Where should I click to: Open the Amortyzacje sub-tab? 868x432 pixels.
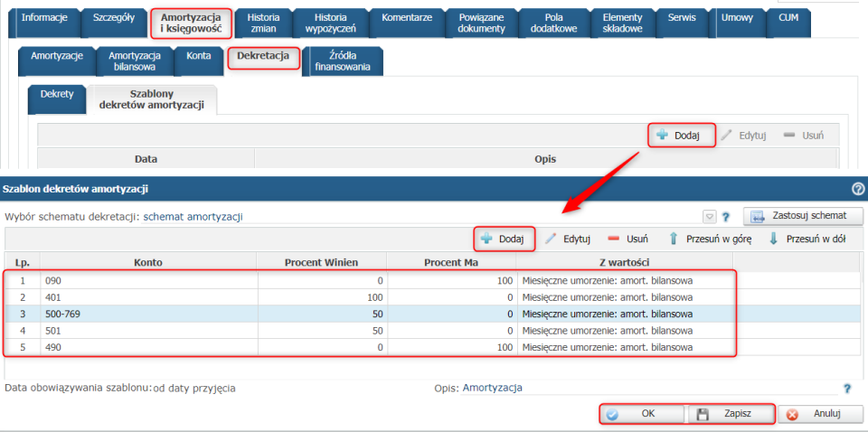(57, 61)
